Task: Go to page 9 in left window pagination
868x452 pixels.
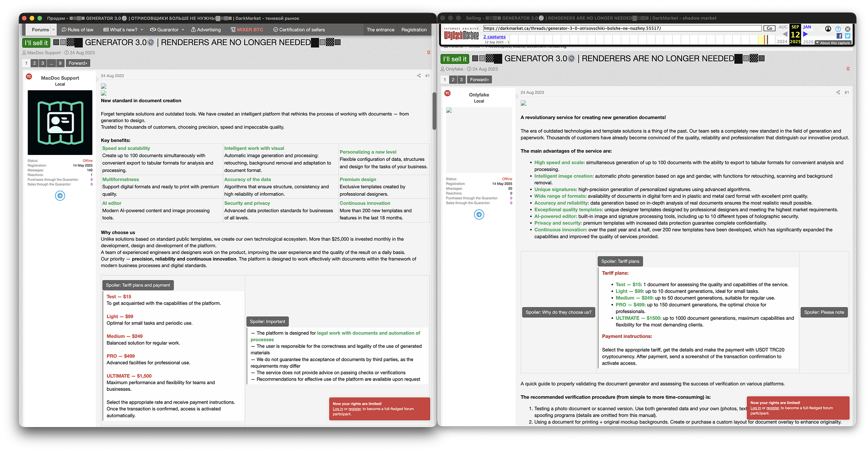Action: click(x=60, y=63)
